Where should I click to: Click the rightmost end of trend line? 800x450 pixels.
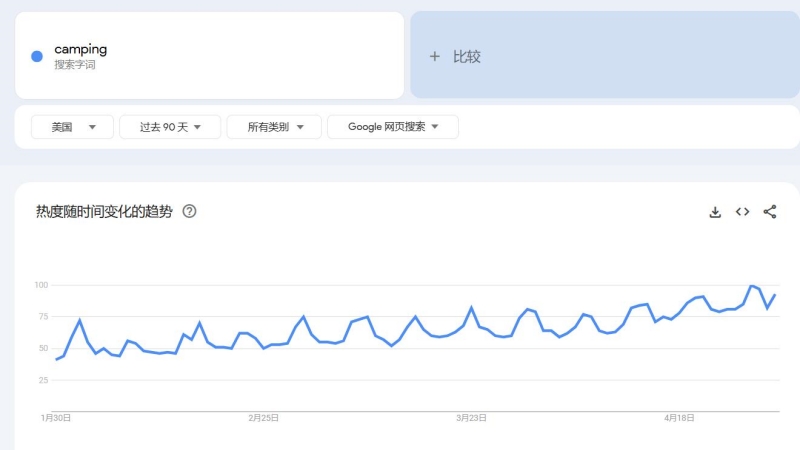coord(775,295)
